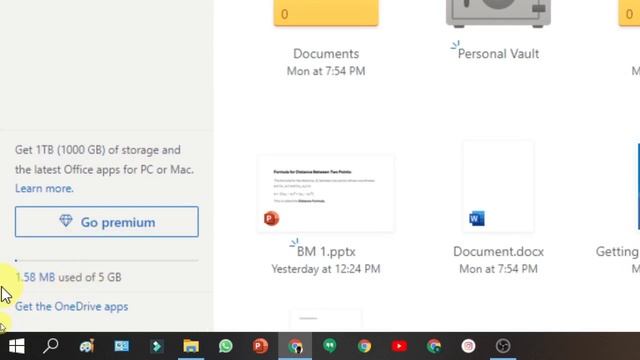This screenshot has width=640, height=360.
Task: Click Mon at 7:54 PM under Document.docx
Action: point(498,269)
